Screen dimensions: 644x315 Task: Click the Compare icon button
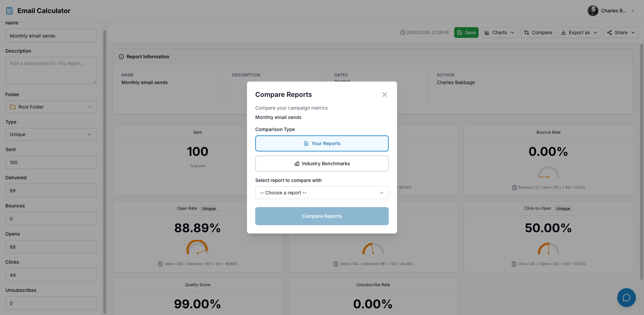[527, 33]
